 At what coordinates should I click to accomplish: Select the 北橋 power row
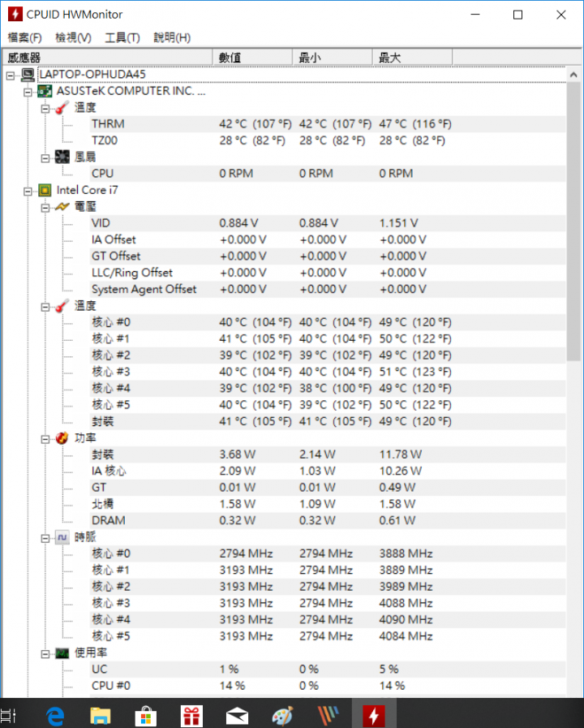(x=328, y=504)
